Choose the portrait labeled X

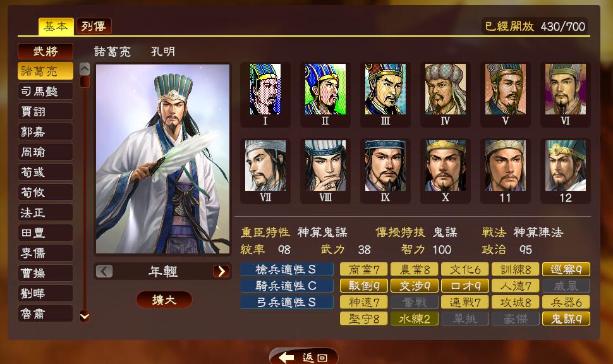pos(446,171)
